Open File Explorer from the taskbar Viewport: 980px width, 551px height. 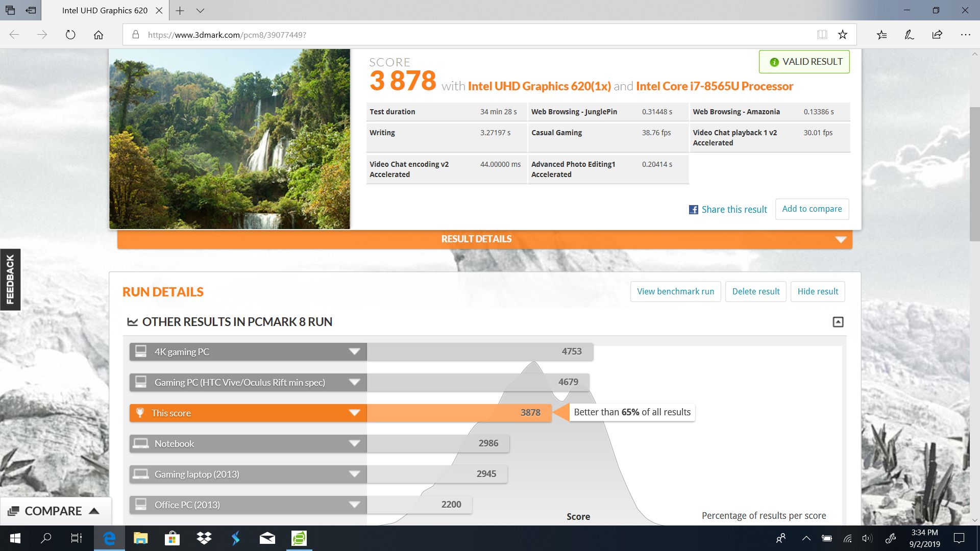140,538
